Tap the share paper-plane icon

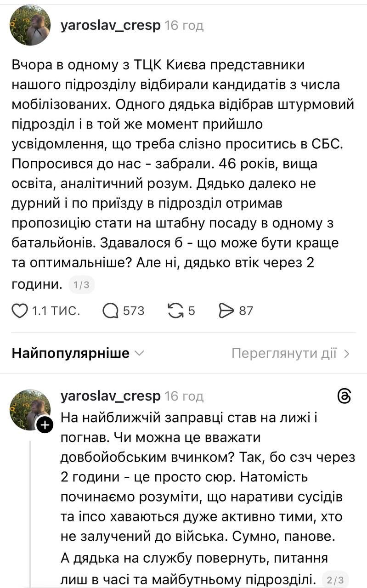[x=226, y=311]
